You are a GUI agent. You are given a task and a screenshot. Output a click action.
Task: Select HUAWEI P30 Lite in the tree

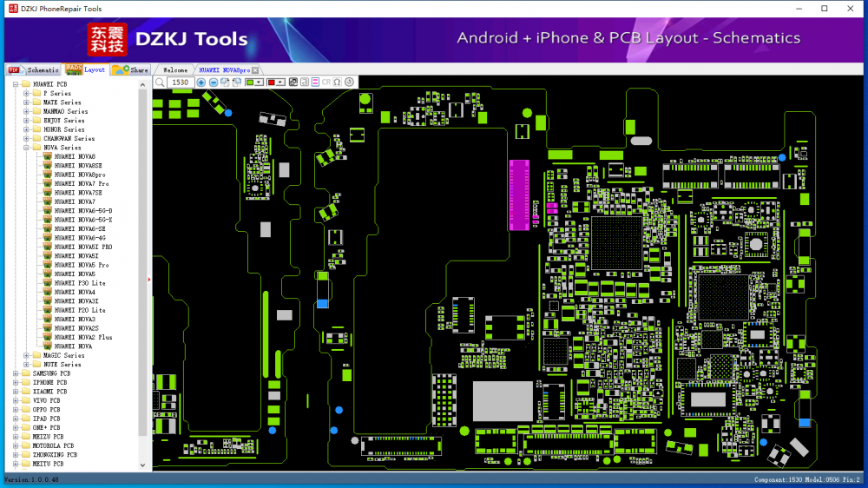80,283
